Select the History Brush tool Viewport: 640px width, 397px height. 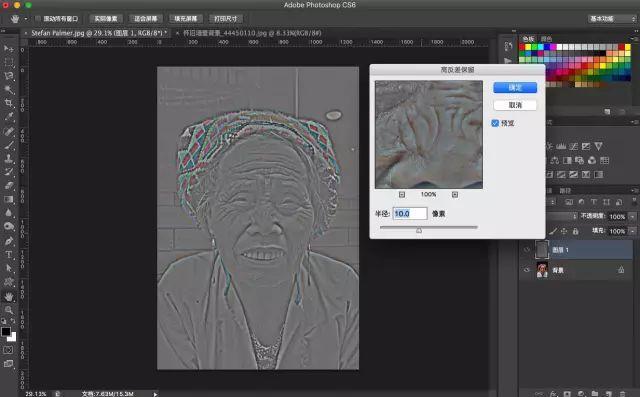(9, 172)
